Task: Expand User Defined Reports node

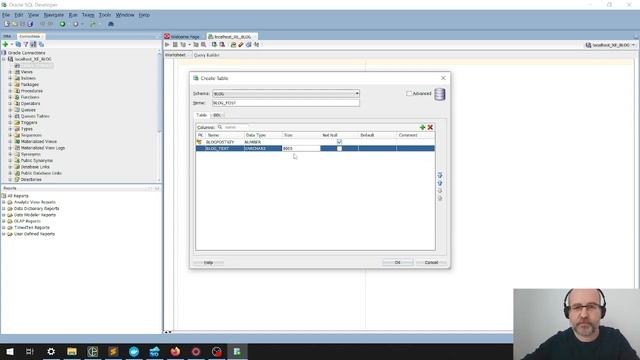Action: (x=4, y=234)
